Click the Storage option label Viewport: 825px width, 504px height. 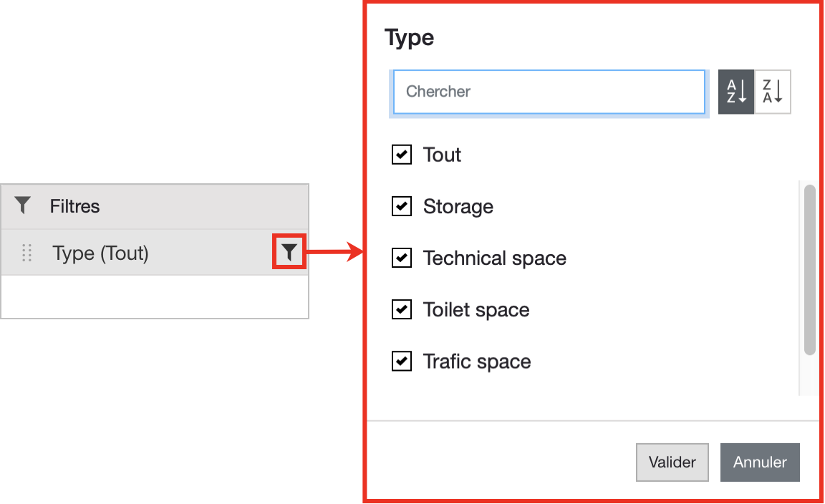pos(458,207)
